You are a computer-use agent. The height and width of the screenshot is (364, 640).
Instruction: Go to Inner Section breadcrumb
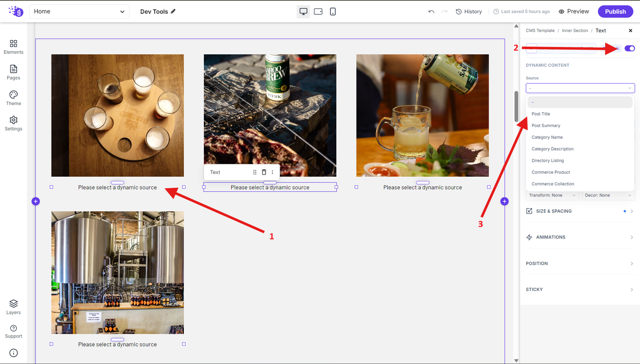point(575,31)
